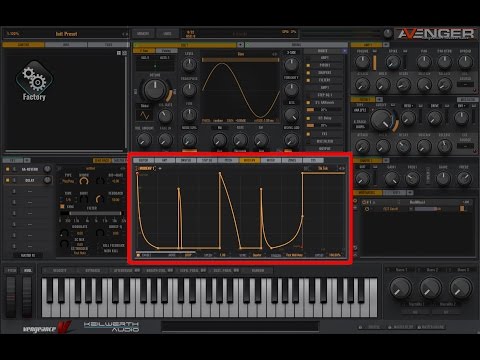
Task: Open the dropdown next to FILTER 1 tab
Action: tap(379, 99)
